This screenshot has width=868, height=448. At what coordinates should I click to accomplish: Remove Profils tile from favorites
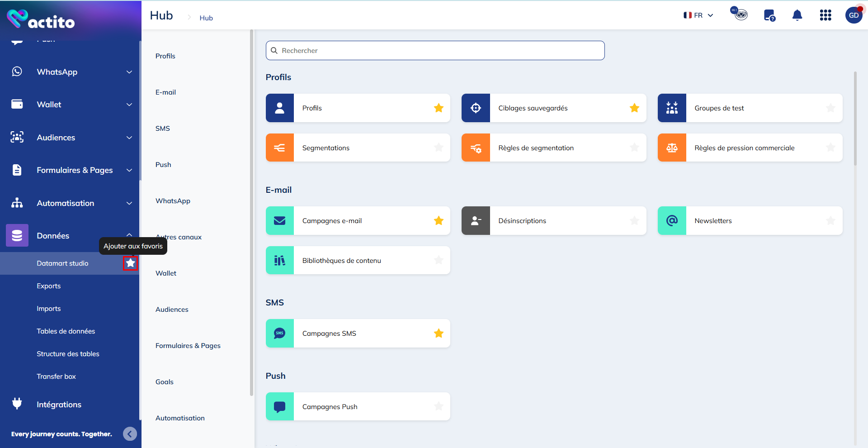(439, 108)
